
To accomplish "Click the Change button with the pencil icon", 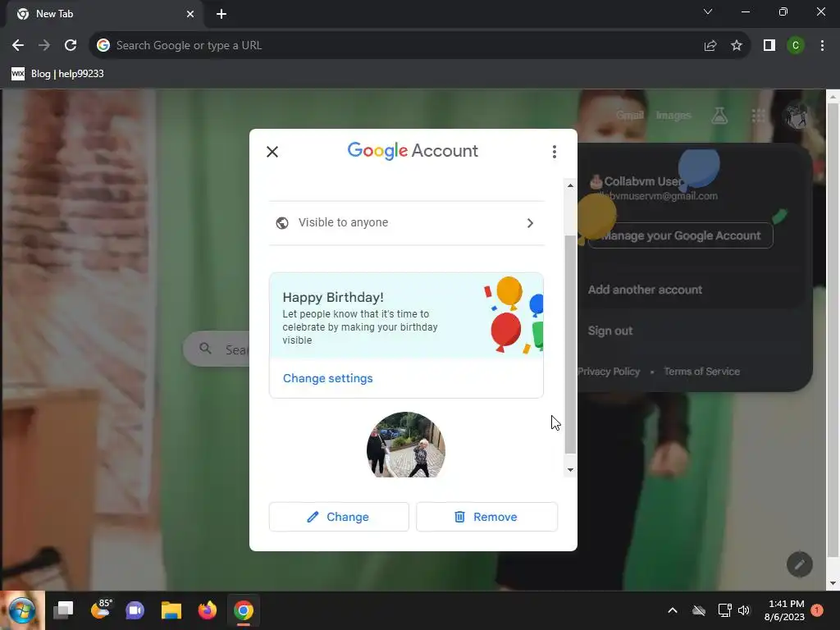I will point(339,517).
